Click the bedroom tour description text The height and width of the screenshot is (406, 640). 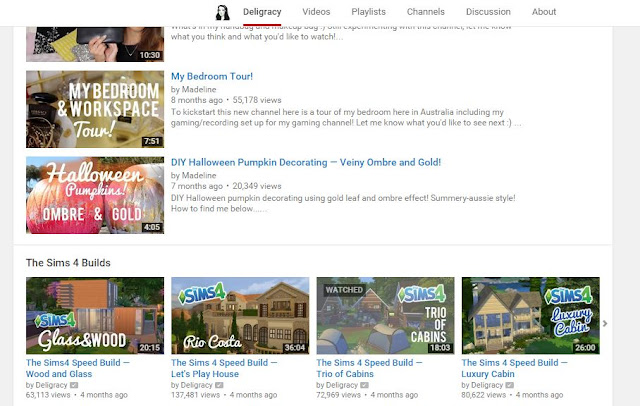[346, 118]
